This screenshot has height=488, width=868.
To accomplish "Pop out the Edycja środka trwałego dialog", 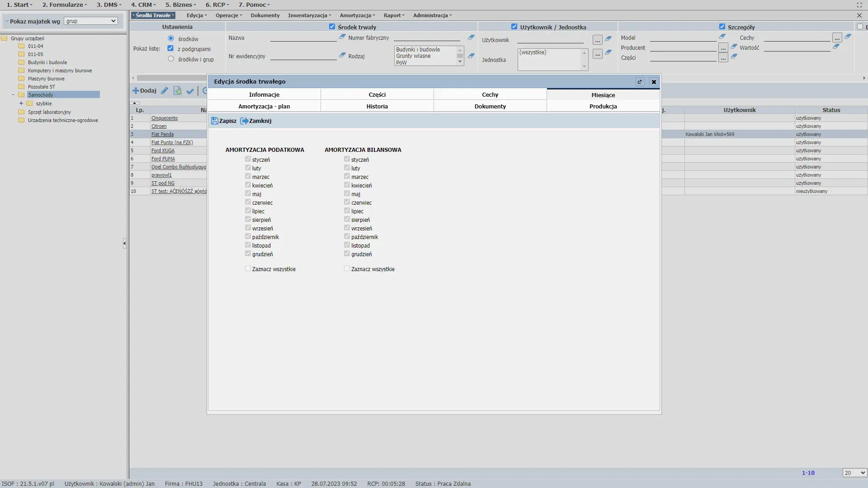I will (x=639, y=82).
